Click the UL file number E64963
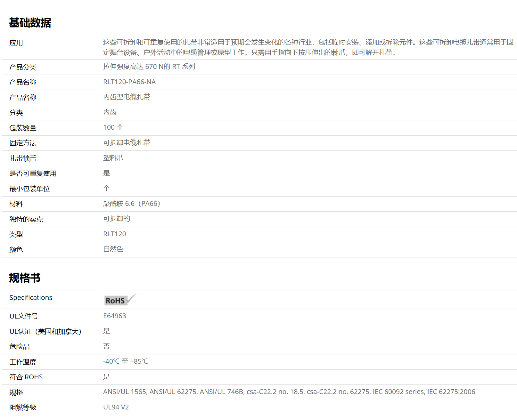Viewport: 517px width, 420px height. coord(114,316)
